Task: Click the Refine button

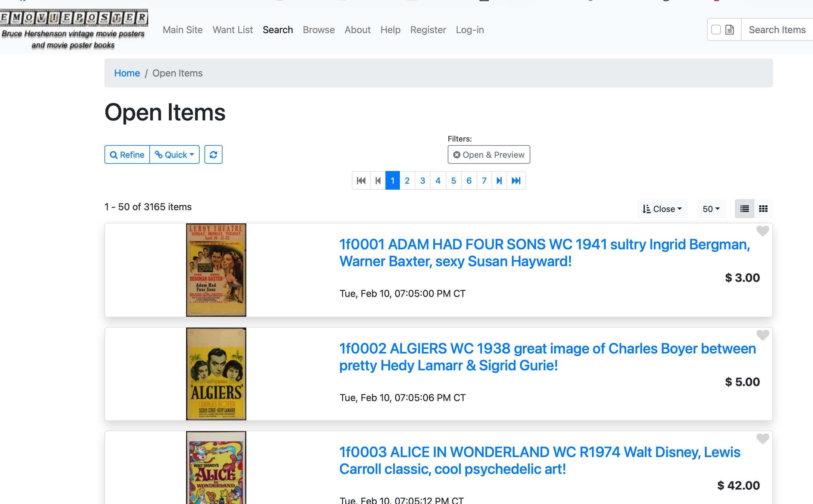Action: click(127, 155)
